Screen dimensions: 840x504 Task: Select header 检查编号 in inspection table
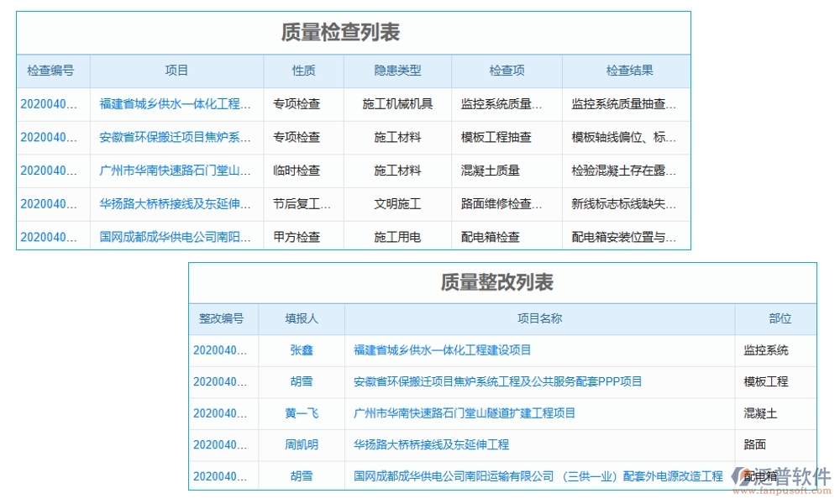pyautogui.click(x=52, y=71)
